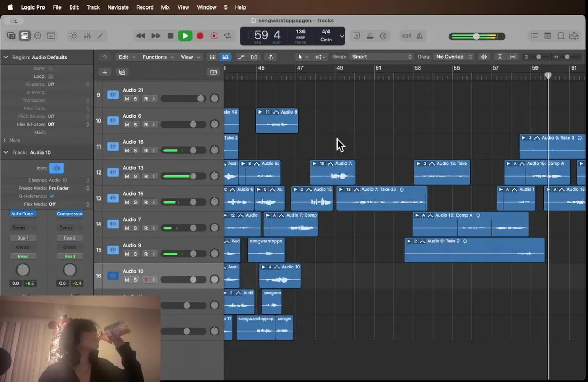Open the Snap Smart dropdown
588x382 pixels.
pyautogui.click(x=381, y=57)
